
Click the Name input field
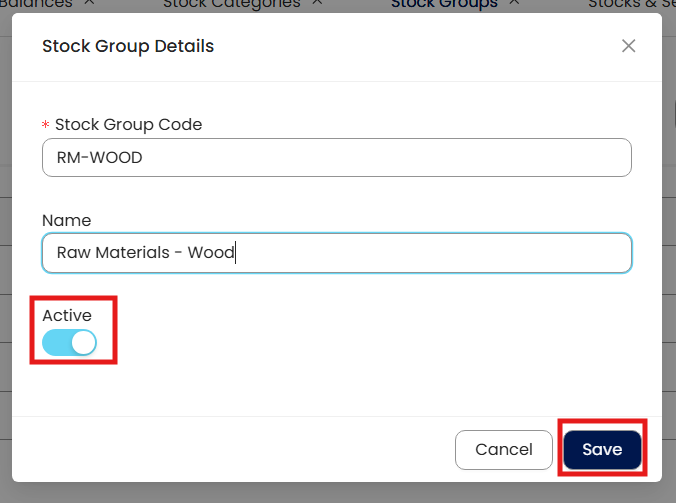point(337,253)
